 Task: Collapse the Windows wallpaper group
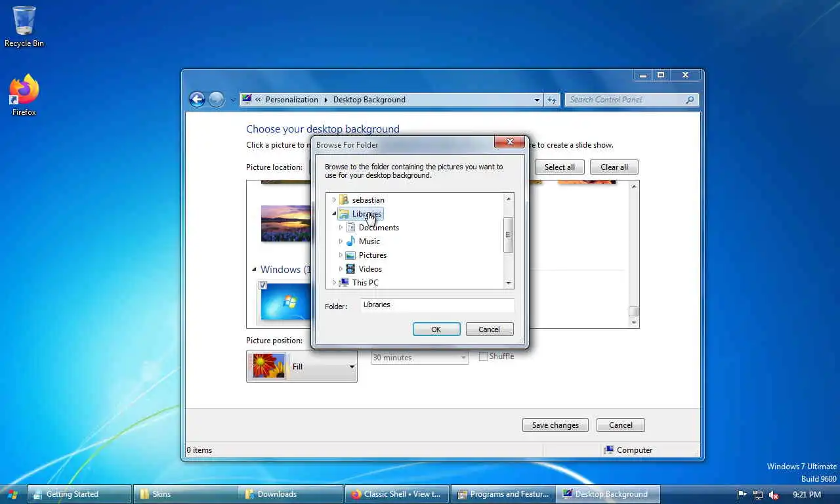point(254,269)
